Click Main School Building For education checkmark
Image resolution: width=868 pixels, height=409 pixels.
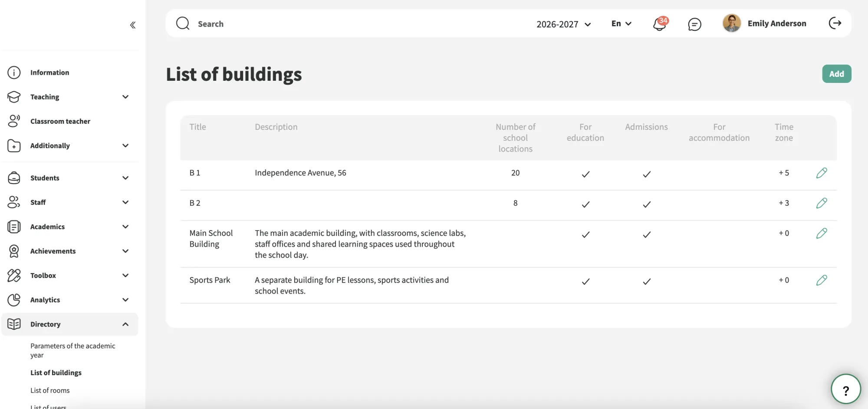pyautogui.click(x=585, y=234)
